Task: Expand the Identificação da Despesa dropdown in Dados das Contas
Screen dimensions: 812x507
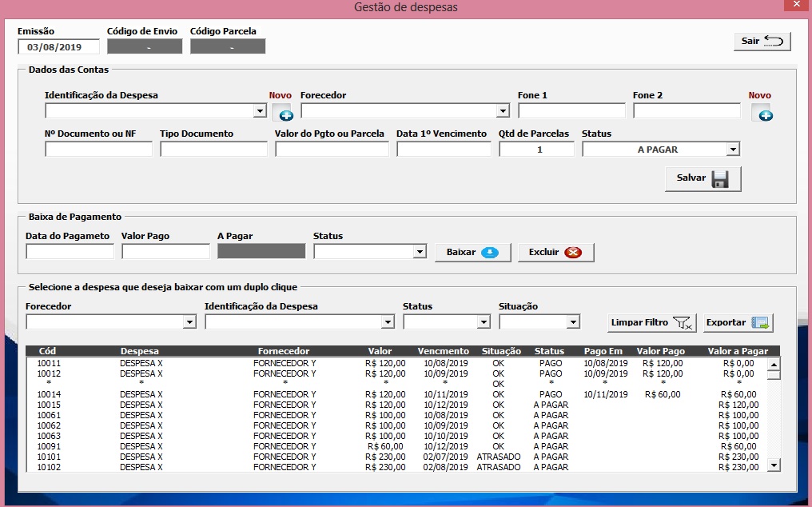Action: (x=260, y=110)
